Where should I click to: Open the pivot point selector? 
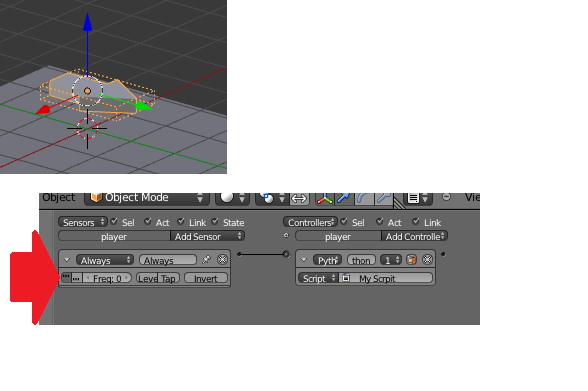point(273,198)
